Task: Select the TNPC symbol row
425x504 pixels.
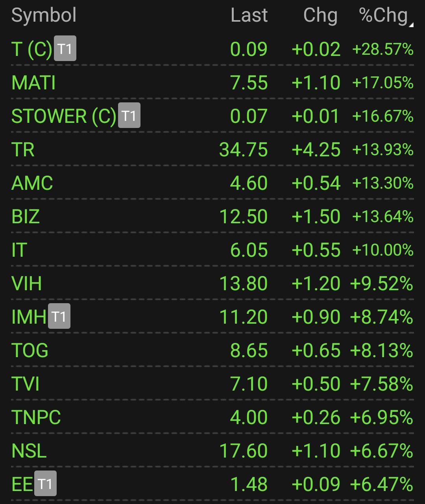Action: [x=213, y=417]
